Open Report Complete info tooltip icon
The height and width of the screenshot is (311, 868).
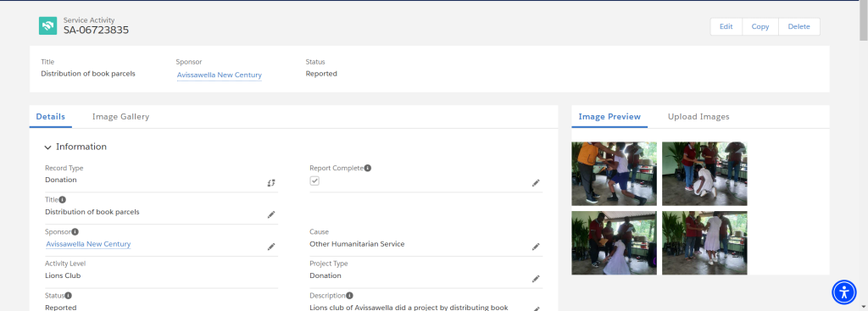click(x=368, y=168)
